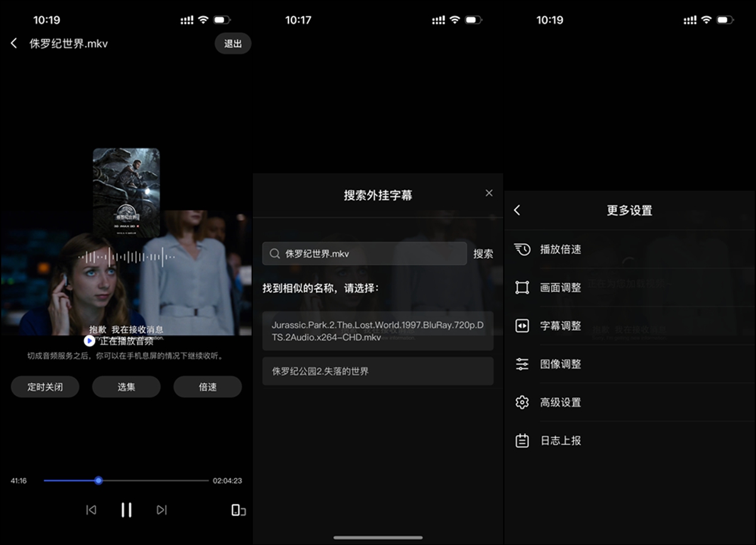Tap the picture-in-picture icon in playback bar
756x545 pixels.
click(x=237, y=510)
